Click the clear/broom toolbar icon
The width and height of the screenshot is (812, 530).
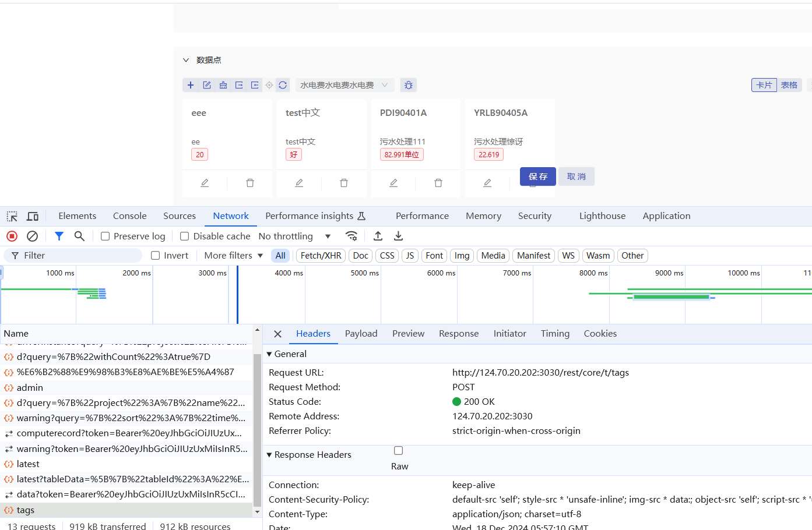pyautogui.click(x=223, y=85)
